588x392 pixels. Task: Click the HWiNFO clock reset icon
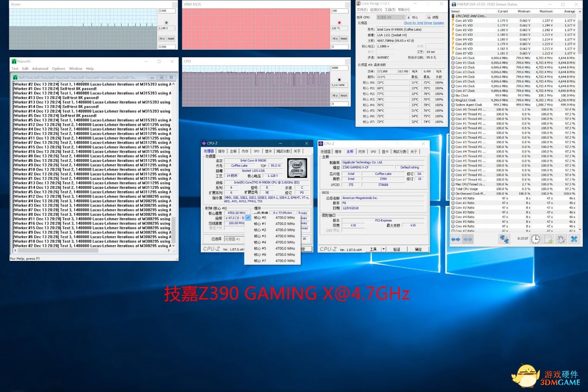point(535,239)
